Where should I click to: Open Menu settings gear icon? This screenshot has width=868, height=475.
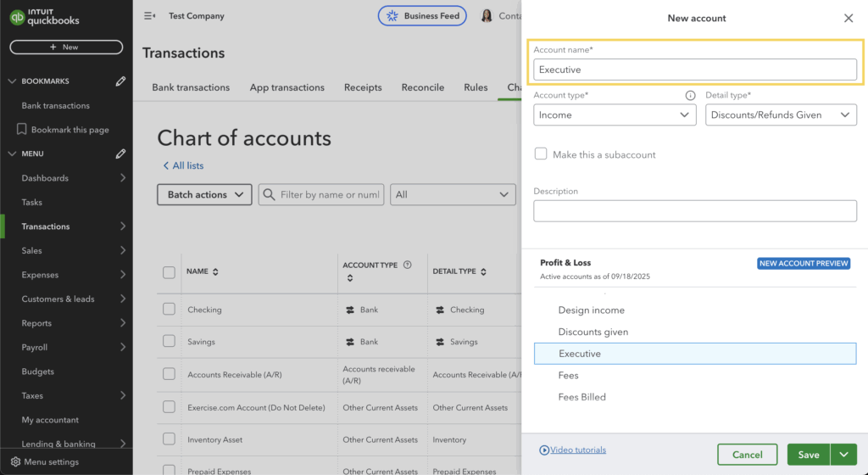(14, 462)
